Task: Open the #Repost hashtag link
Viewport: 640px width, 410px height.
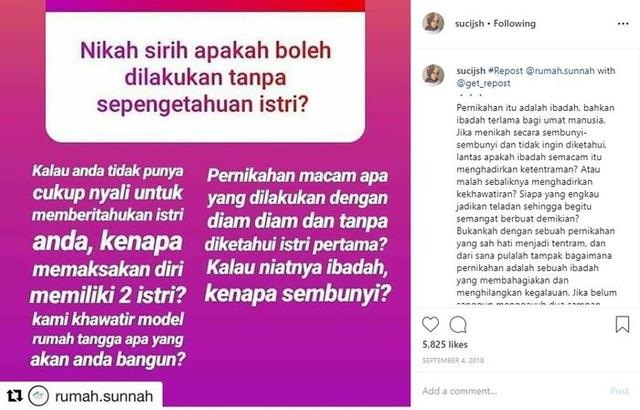Action: pyautogui.click(x=505, y=71)
